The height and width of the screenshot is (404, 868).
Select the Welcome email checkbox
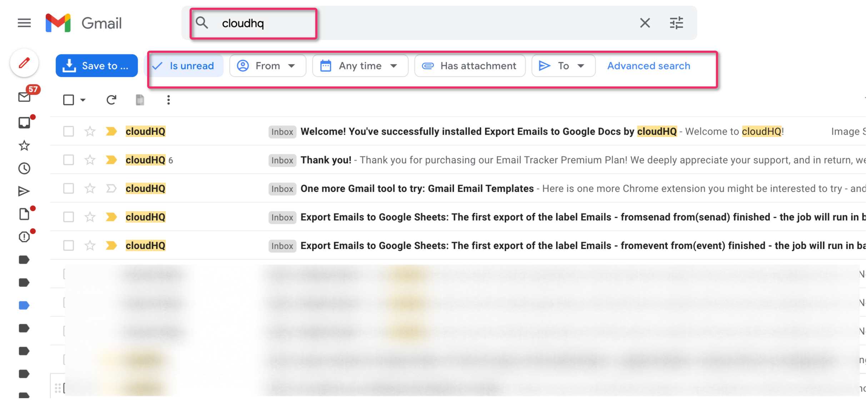tap(69, 131)
